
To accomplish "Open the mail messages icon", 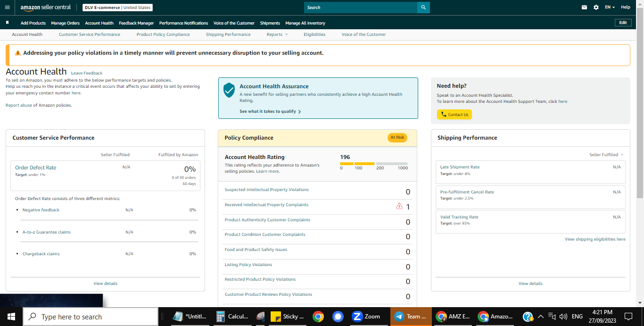I will [585, 8].
